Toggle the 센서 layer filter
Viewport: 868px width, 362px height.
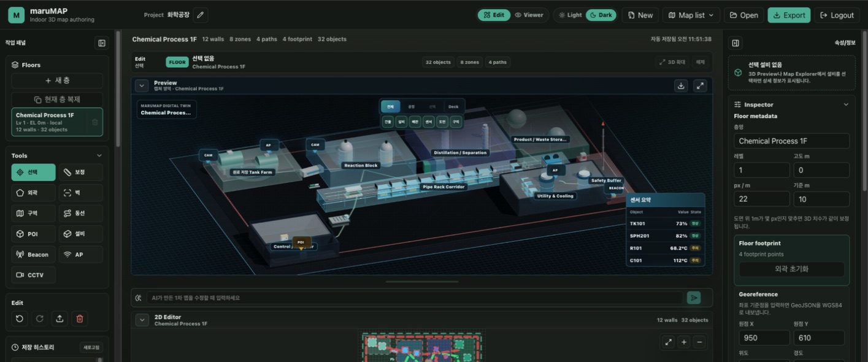(x=429, y=121)
